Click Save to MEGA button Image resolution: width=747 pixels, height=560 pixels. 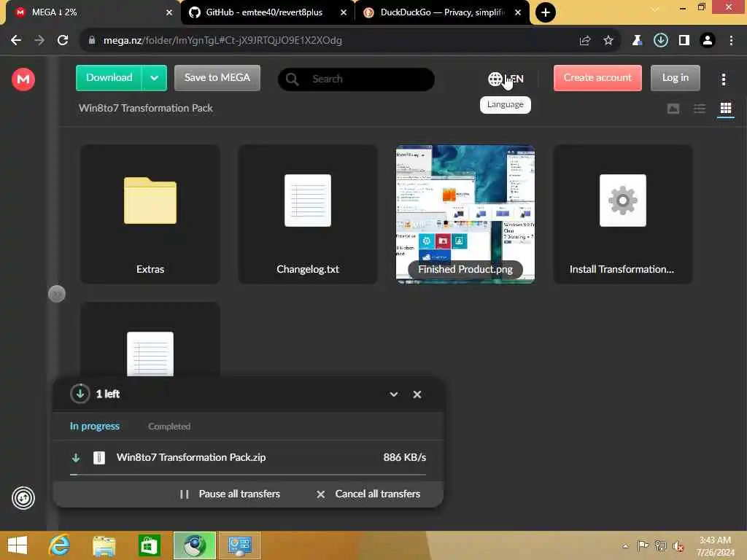point(217,78)
